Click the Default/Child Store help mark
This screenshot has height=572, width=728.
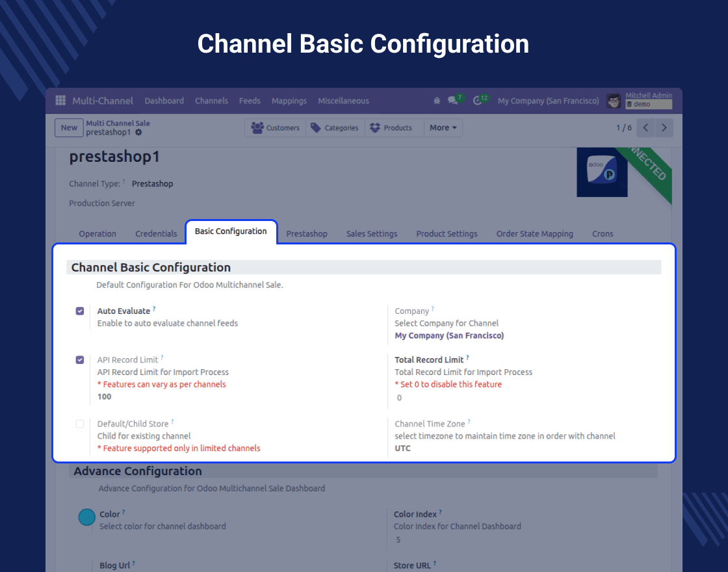click(x=172, y=422)
